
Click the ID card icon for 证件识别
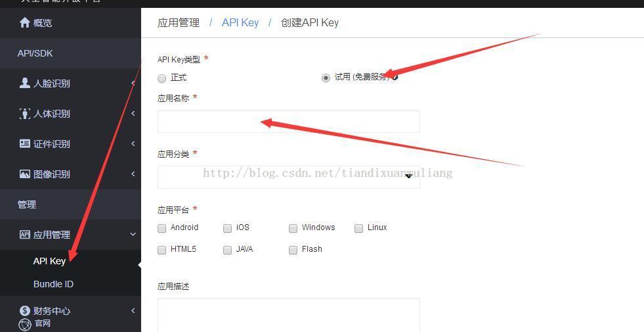tap(25, 143)
